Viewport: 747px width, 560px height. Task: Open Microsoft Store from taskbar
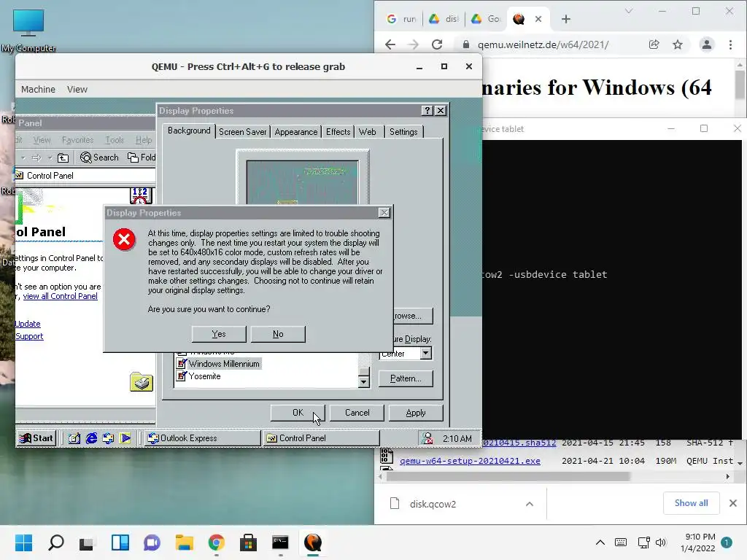click(248, 542)
